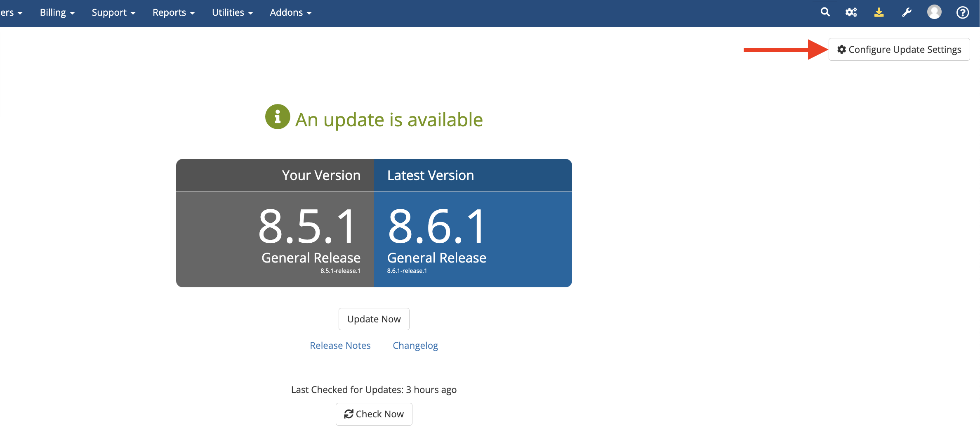
Task: Click the 'An update is available' heading
Action: (389, 120)
